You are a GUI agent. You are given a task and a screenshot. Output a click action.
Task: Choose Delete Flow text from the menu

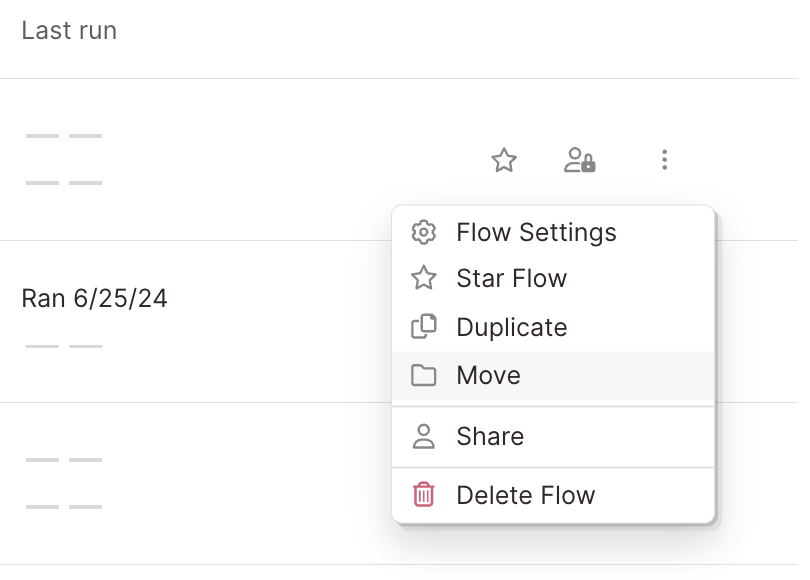pos(525,495)
